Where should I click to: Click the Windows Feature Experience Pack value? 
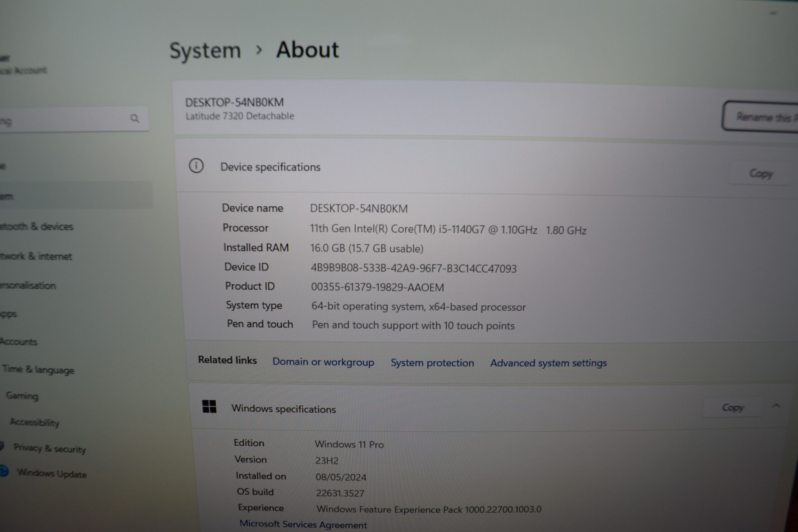coord(429,509)
